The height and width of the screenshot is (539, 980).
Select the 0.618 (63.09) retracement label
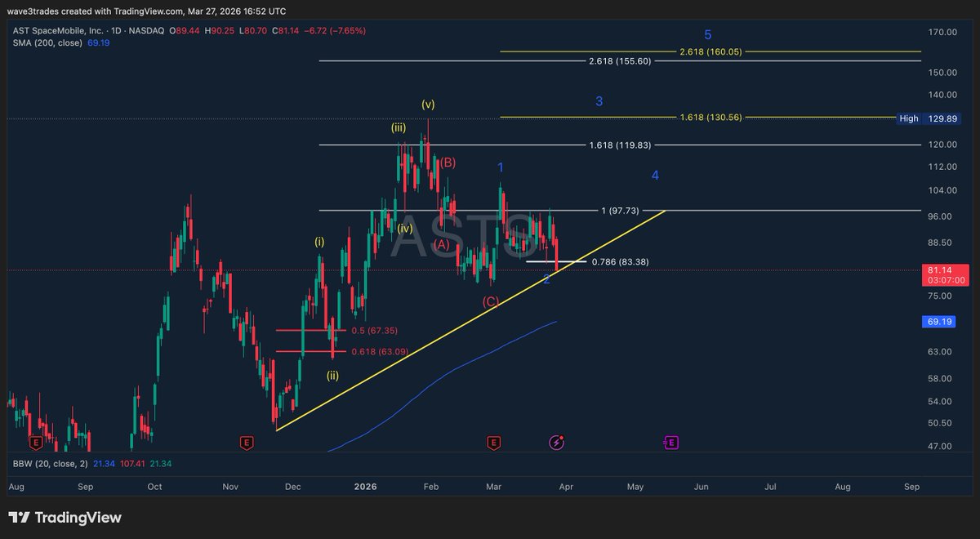(x=380, y=352)
